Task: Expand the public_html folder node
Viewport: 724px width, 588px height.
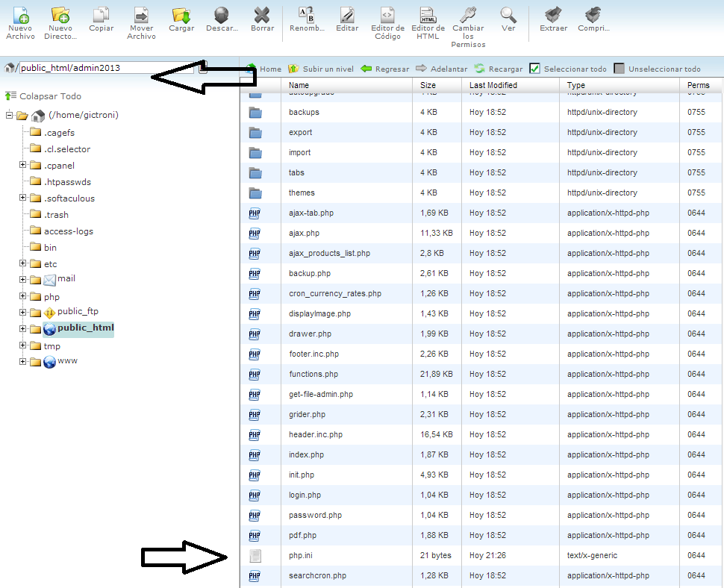Action: click(22, 328)
